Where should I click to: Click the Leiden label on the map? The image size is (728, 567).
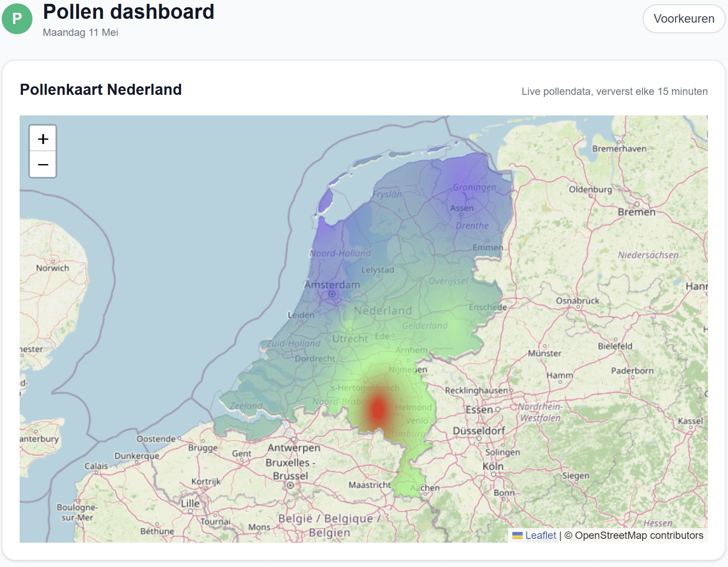[301, 315]
